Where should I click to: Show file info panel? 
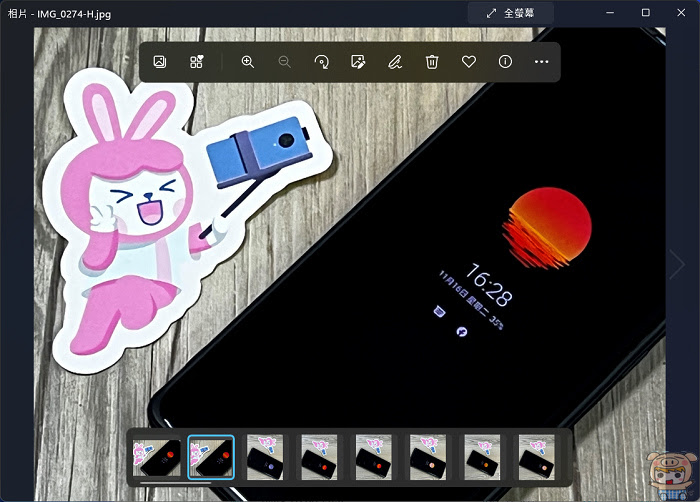point(505,62)
